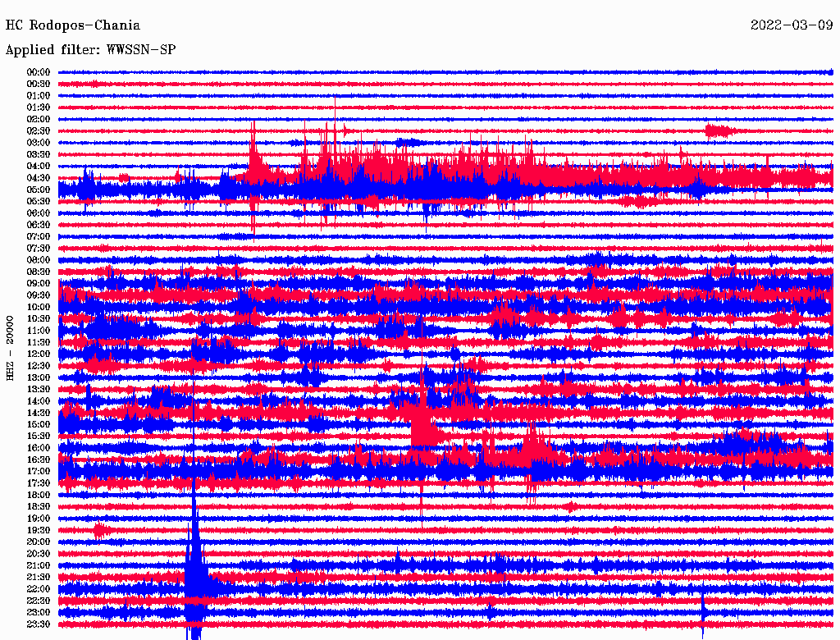Select the 07:30 time label
Screen dimensions: 840x640
pos(39,248)
